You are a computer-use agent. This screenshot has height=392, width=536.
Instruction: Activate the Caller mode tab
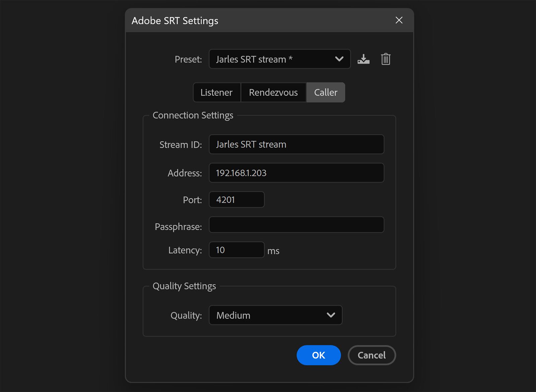[325, 92]
